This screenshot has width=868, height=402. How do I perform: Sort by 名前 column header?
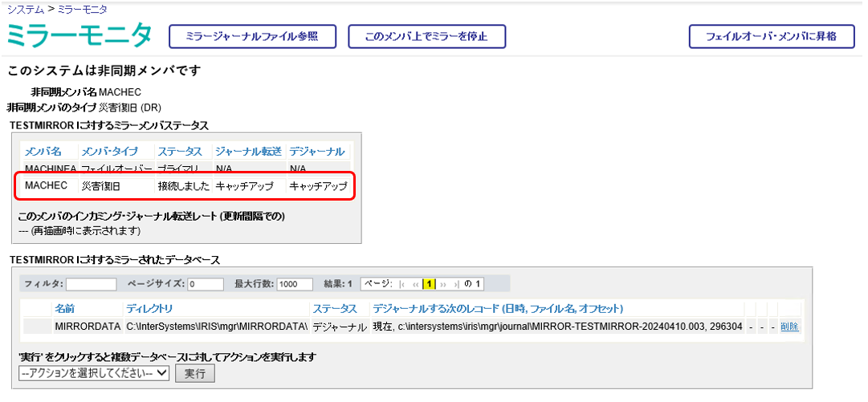[x=65, y=309]
